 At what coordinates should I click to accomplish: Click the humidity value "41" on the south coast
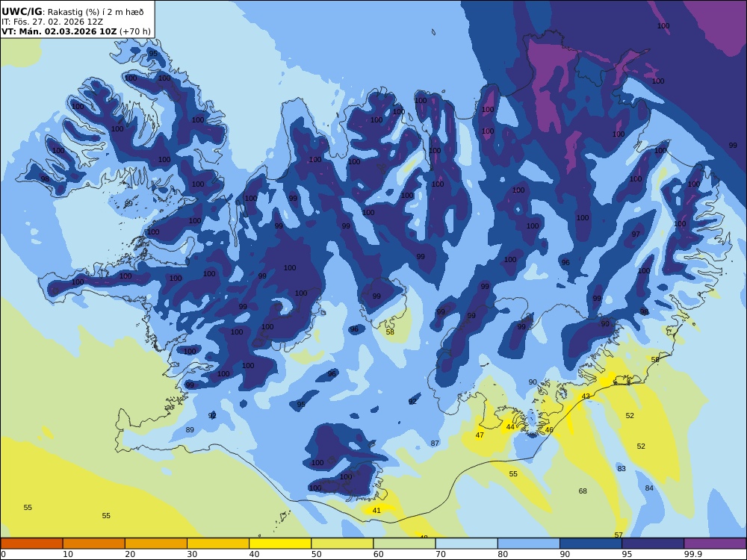(376, 511)
